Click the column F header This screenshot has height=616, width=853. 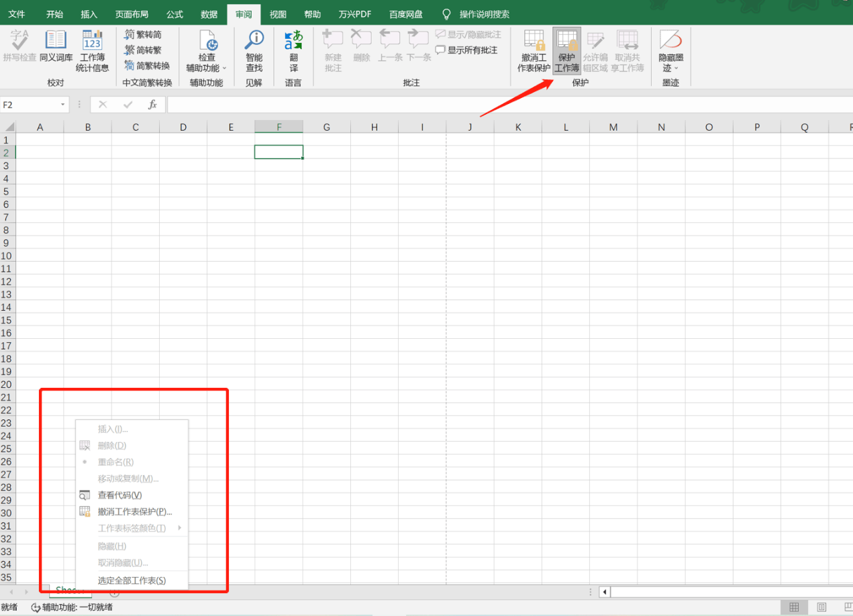tap(279, 127)
